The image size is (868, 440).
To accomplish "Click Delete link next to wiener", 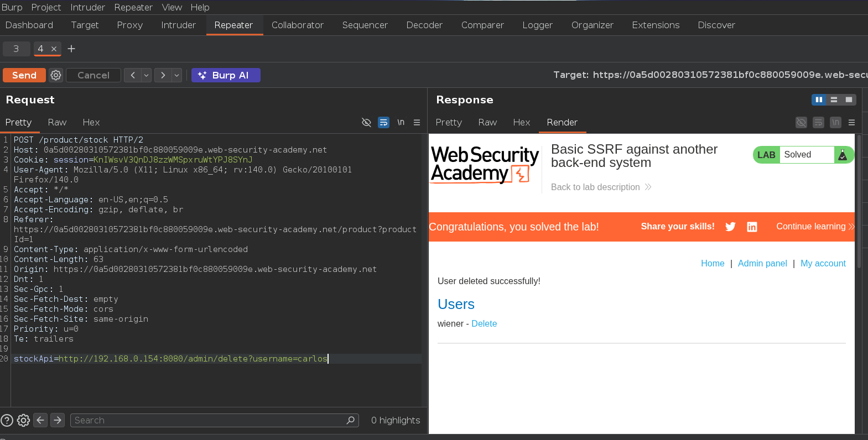I will 484,323.
